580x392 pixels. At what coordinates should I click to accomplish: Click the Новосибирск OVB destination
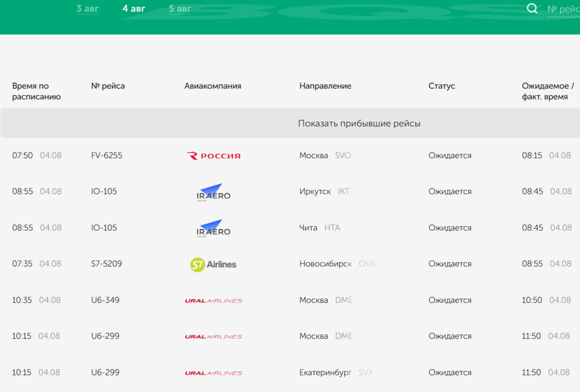coord(338,264)
